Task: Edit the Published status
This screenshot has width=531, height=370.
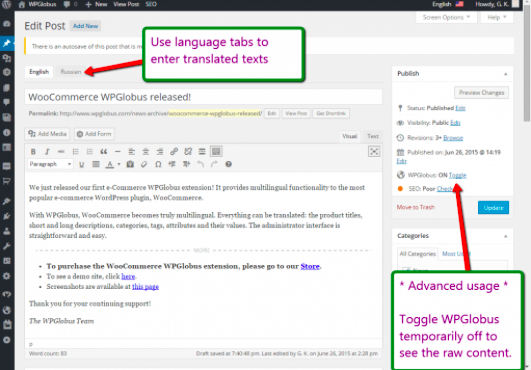Action: click(460, 108)
